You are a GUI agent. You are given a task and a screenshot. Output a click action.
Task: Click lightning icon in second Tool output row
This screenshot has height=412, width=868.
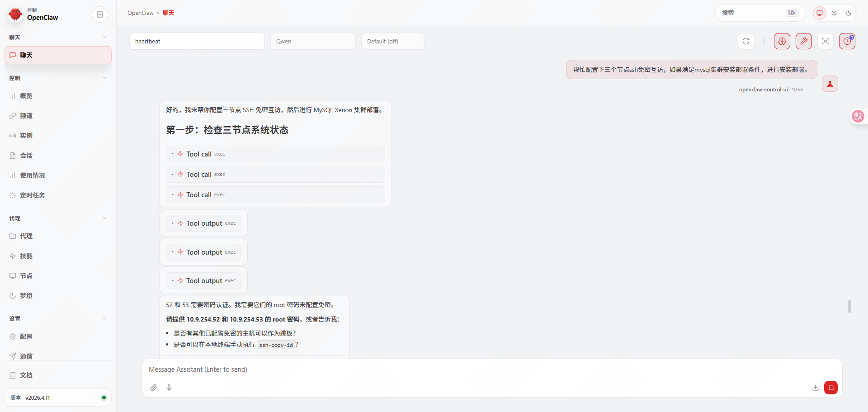pyautogui.click(x=180, y=252)
